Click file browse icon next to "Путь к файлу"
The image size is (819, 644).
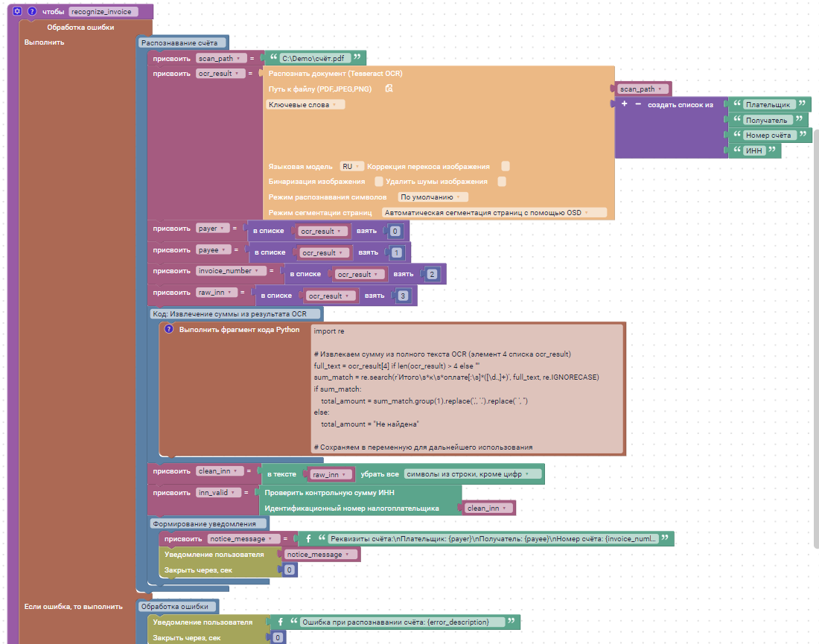coord(389,89)
